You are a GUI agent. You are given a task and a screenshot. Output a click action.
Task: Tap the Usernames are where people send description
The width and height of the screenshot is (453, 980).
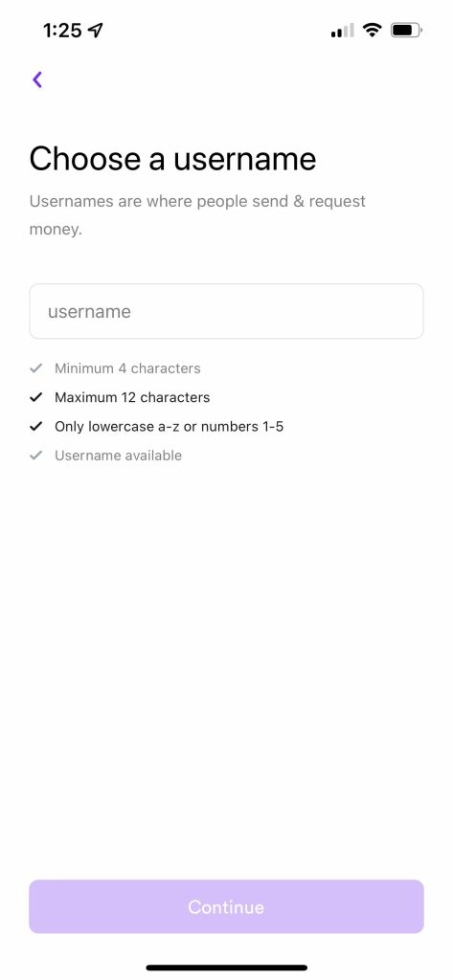(197, 215)
